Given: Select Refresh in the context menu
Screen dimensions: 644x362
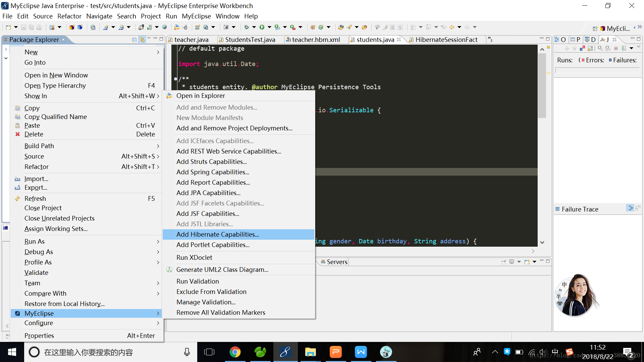Looking at the screenshot, I should click(x=87, y=198).
